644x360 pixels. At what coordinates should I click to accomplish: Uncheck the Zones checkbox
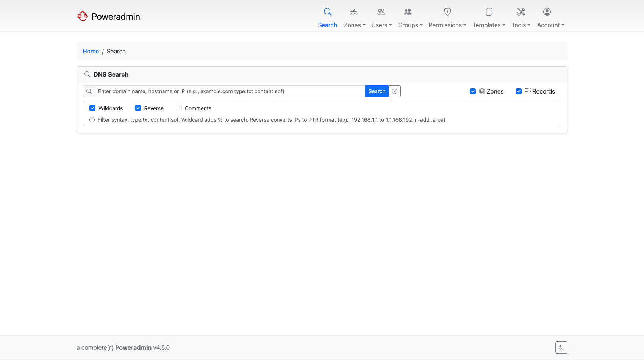[473, 91]
